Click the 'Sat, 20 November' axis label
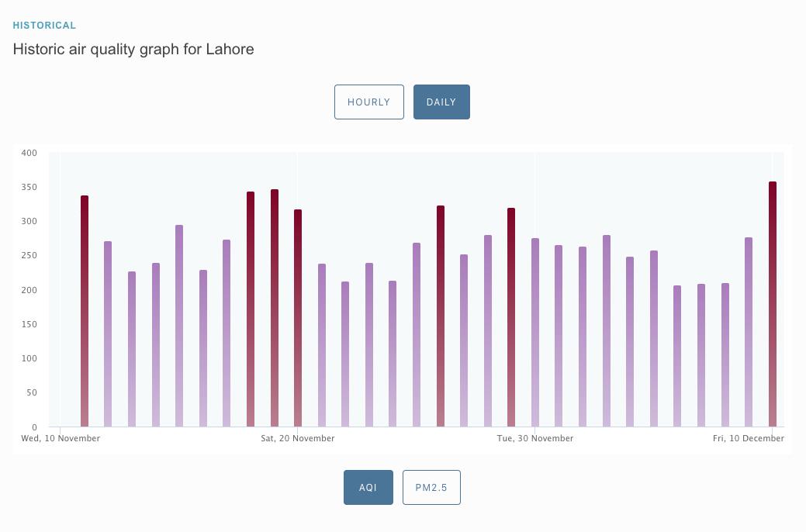Screen dimensions: 806x532 [298, 438]
